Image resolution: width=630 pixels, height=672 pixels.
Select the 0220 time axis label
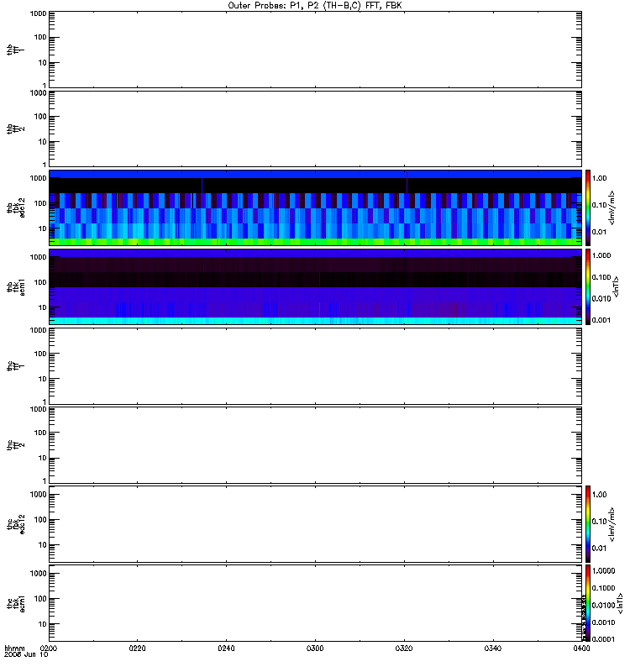pyautogui.click(x=137, y=648)
